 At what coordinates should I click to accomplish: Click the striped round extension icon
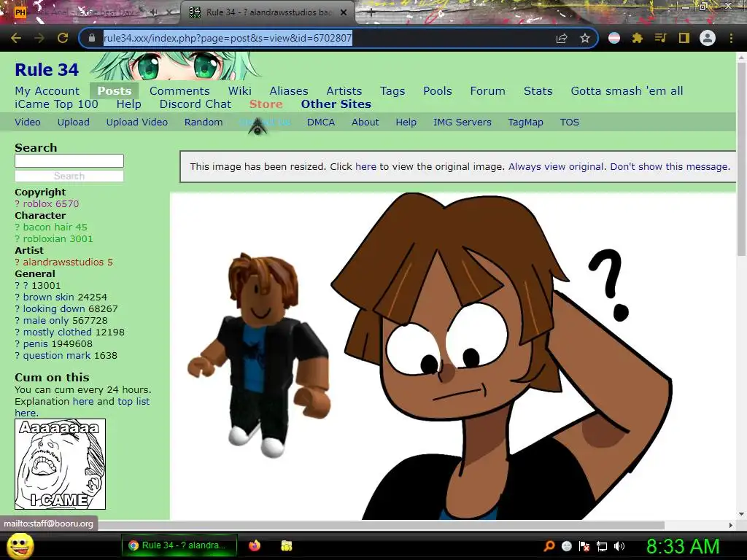point(614,38)
